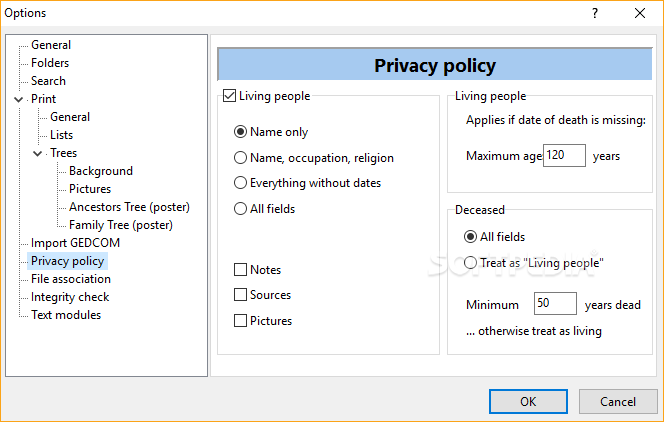
Task: Confirm settings with the OK button
Action: [528, 401]
